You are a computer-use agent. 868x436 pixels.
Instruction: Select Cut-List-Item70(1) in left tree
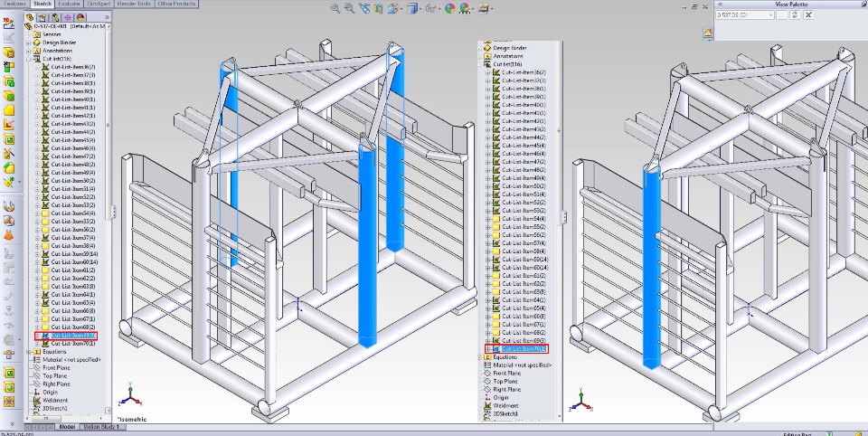click(73, 344)
